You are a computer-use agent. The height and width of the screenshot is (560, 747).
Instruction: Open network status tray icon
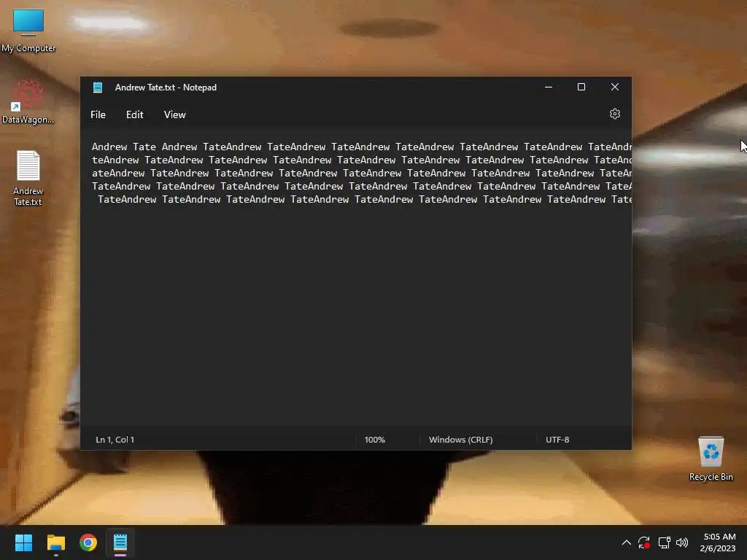click(664, 542)
